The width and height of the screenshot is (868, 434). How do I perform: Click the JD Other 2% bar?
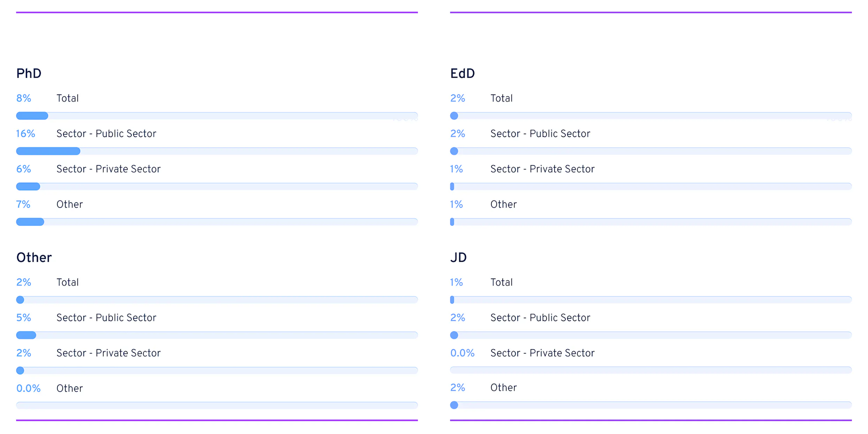[651, 405]
